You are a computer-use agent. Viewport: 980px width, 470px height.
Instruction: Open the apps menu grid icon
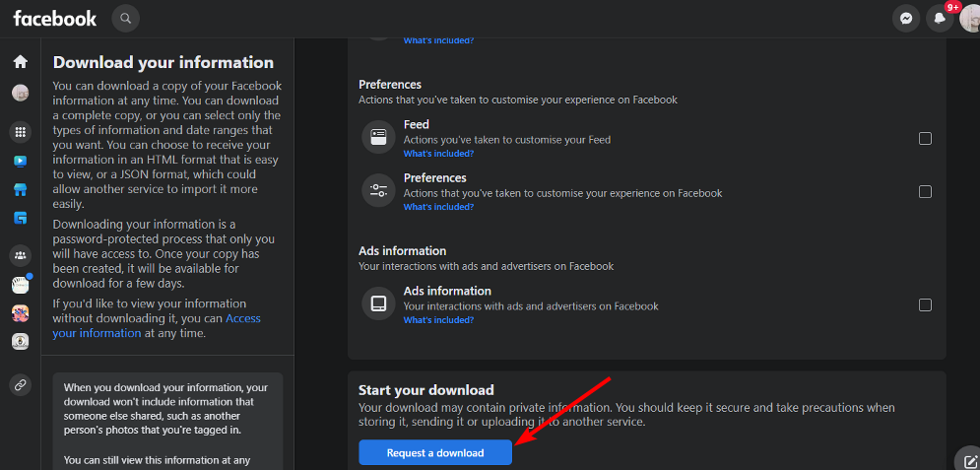[21, 132]
